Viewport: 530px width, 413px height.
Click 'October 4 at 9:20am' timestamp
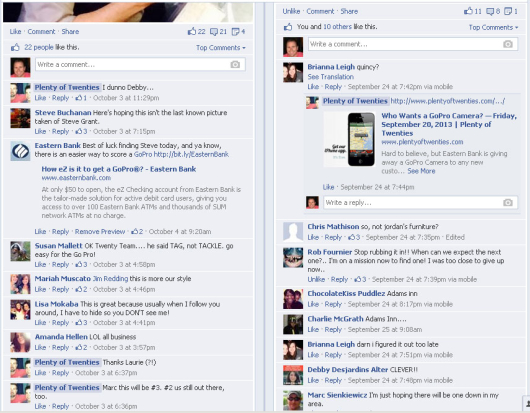coord(180,232)
